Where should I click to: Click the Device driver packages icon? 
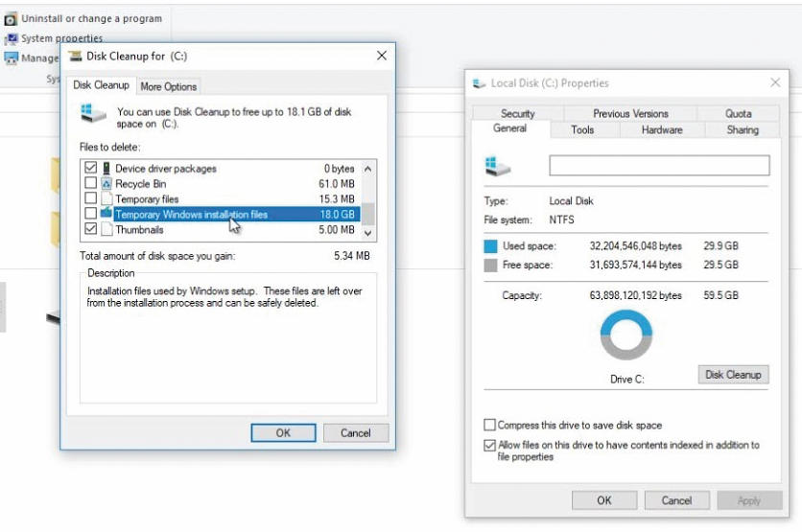click(x=106, y=168)
